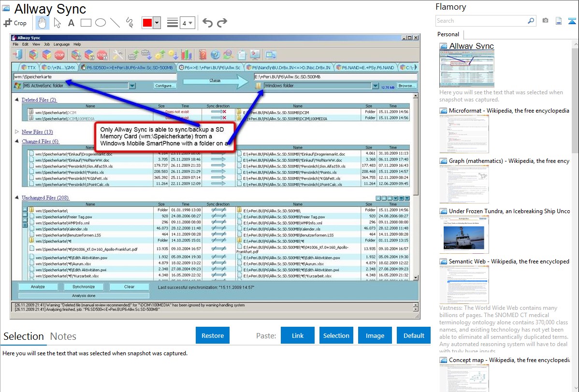
Task: Click the document page icon beside camera
Action: [559, 21]
